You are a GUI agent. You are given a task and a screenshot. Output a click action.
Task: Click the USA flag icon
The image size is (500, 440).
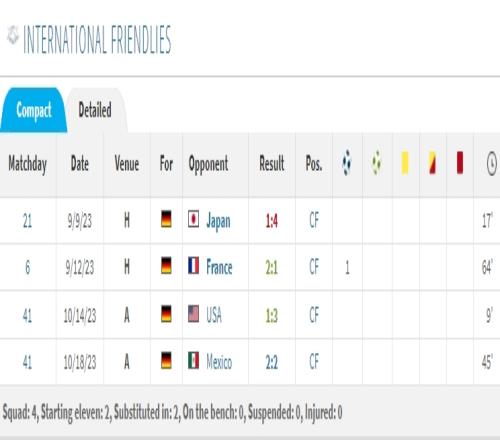(x=193, y=314)
